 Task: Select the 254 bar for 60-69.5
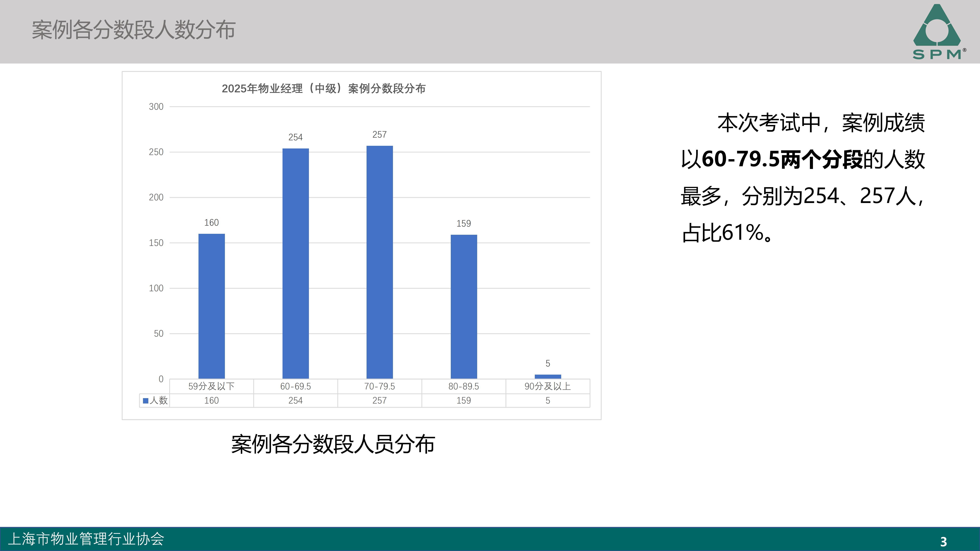(x=296, y=263)
